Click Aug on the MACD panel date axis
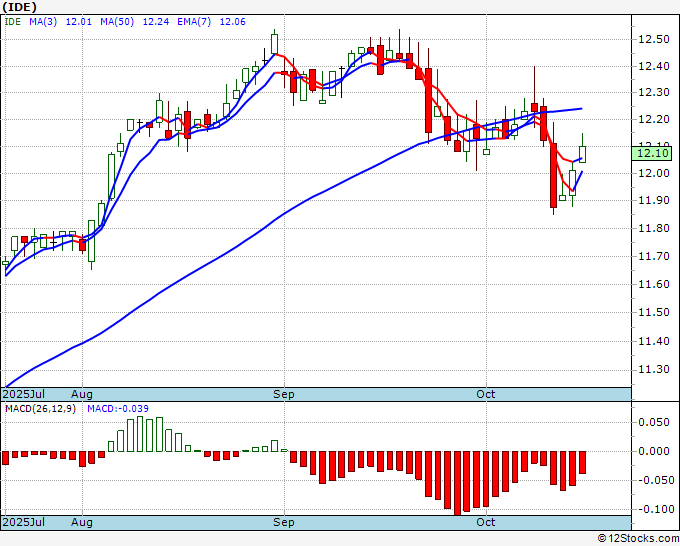 [x=82, y=522]
